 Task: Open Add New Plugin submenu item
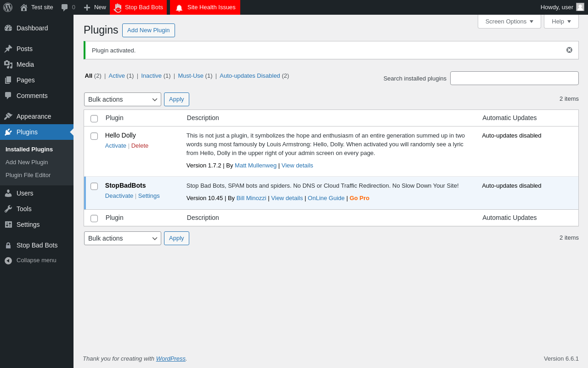coord(27,162)
